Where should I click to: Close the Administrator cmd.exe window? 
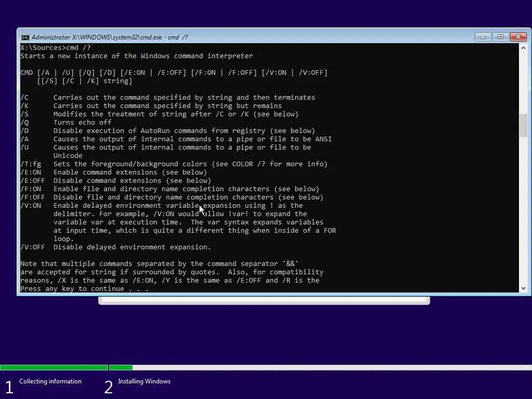click(x=518, y=37)
